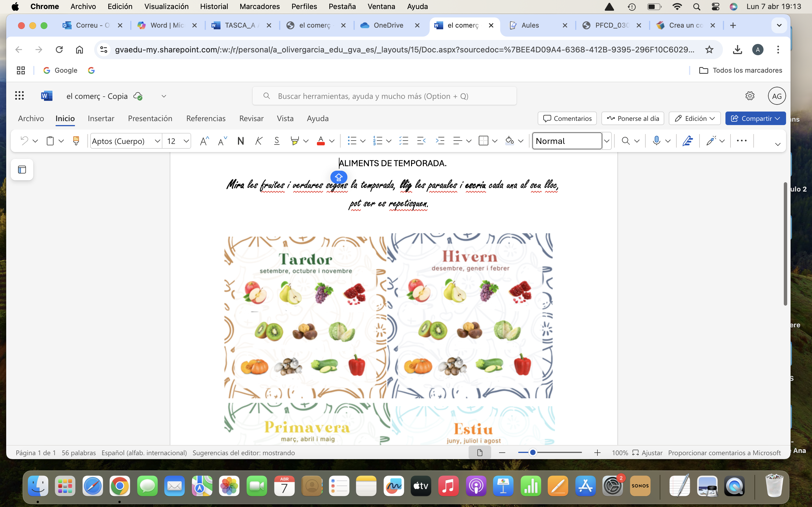Click the zoom slider handle
Screen dimensions: 812x507
(533, 453)
